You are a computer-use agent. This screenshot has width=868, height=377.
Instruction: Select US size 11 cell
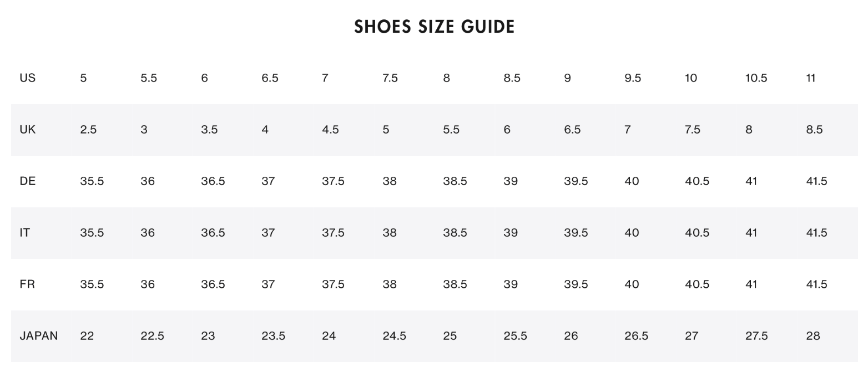810,78
